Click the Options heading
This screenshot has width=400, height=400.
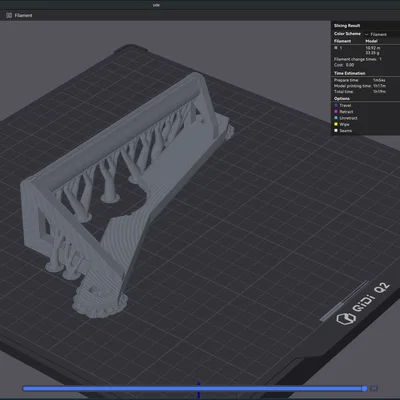point(342,99)
